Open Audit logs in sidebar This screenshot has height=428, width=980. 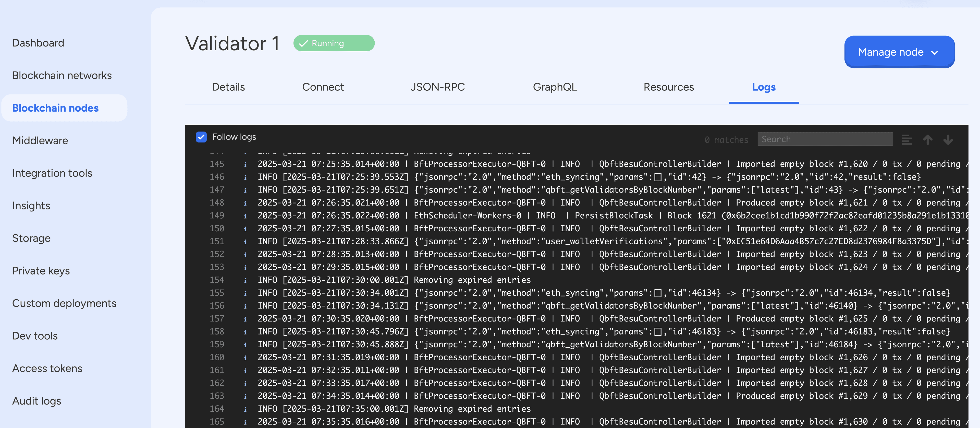tap(36, 401)
